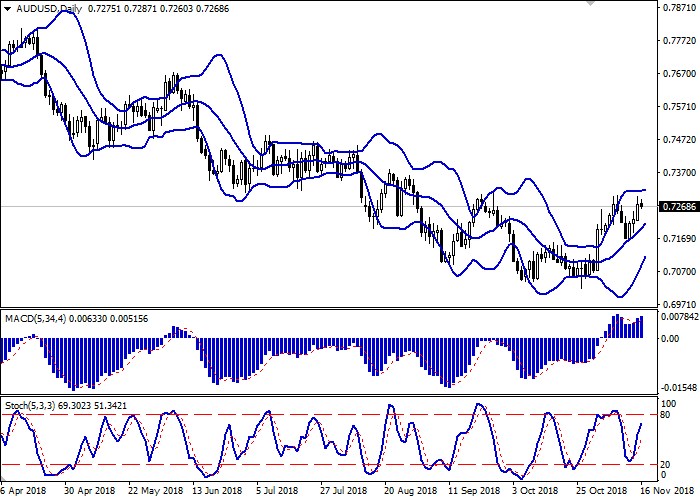Click the 25 Oct 2018 date label
Image resolution: width=700 pixels, height=500 pixels.
(x=603, y=491)
